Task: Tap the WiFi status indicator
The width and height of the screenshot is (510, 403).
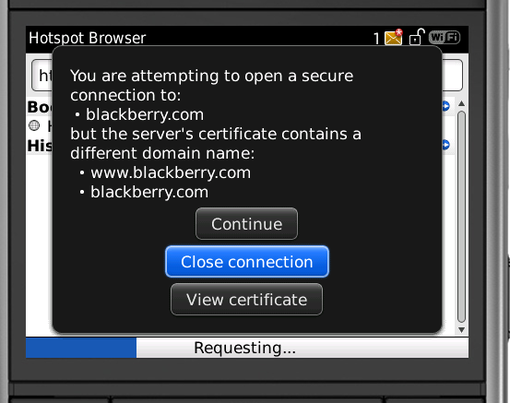Action: click(x=444, y=37)
